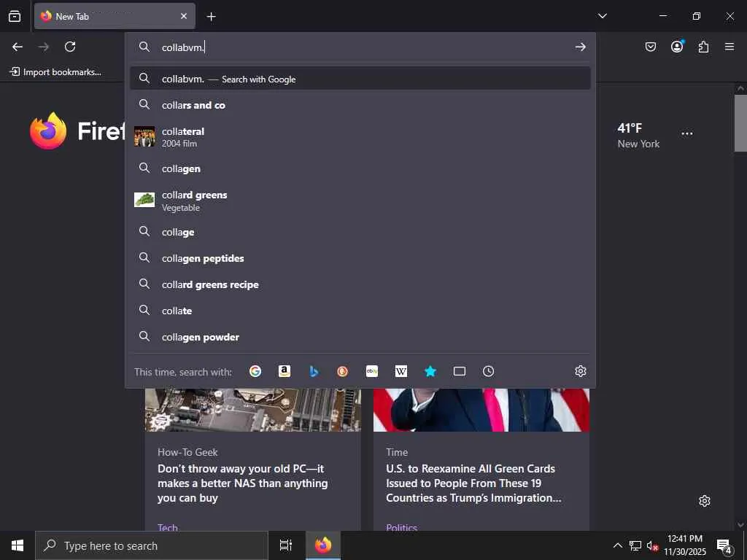Image resolution: width=747 pixels, height=560 pixels.
Task: Choose the 'collagen powder' suggestion
Action: (360, 337)
